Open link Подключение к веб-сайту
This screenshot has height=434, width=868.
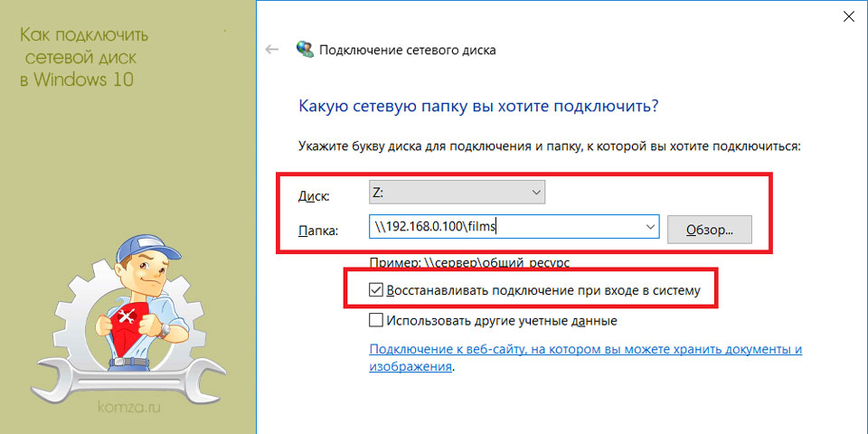pyautogui.click(x=586, y=358)
